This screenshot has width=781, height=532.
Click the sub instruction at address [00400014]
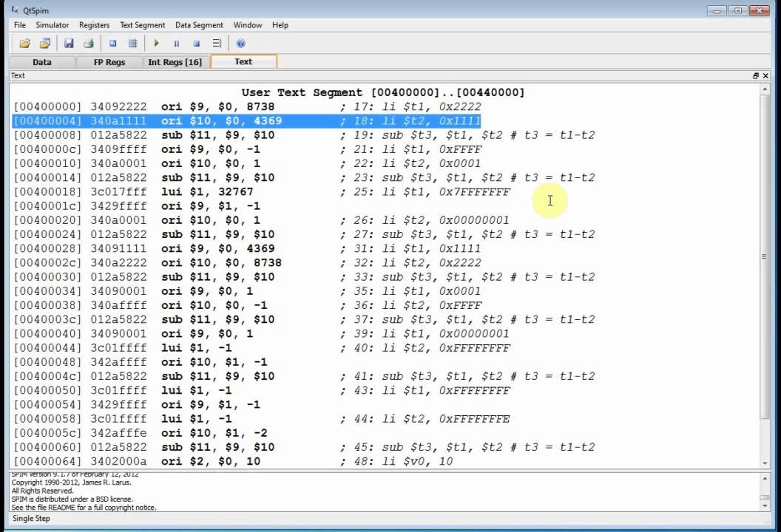[304, 177]
